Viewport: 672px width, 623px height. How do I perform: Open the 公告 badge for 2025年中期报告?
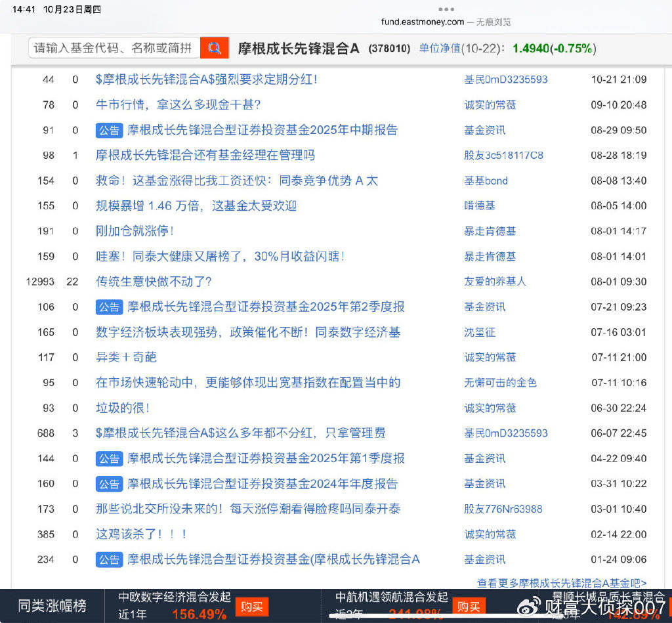coord(109,130)
